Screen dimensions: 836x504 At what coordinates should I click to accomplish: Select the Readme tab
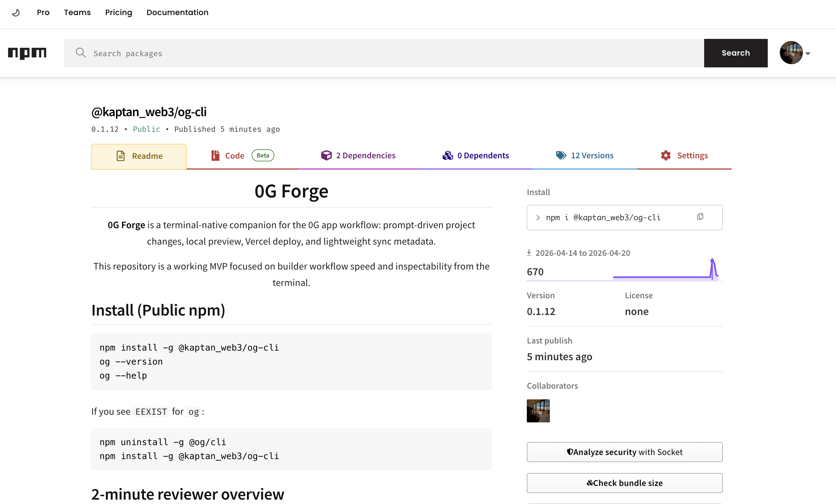139,156
